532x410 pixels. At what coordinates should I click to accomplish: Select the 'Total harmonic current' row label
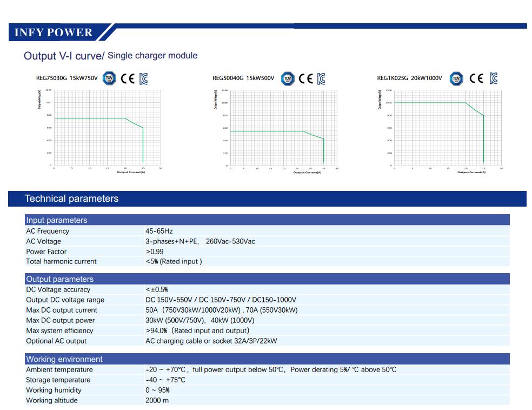[x=61, y=261]
